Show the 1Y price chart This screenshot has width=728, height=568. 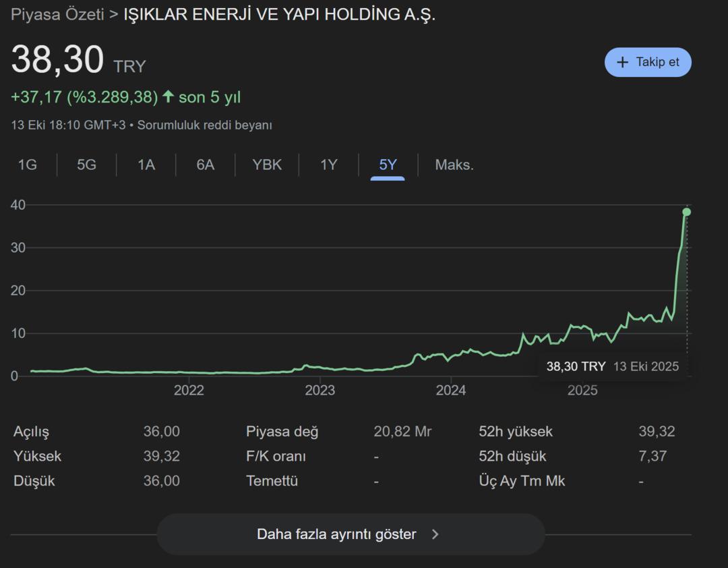pos(328,165)
